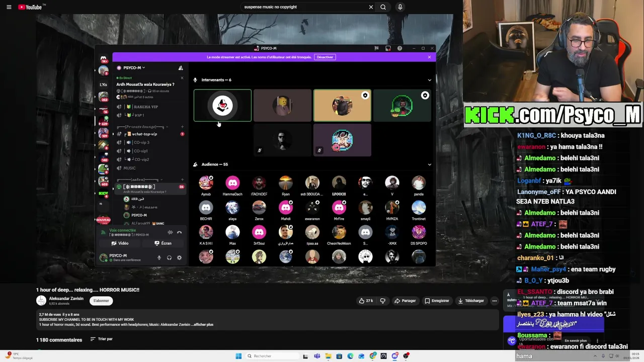
Task: Open Microsoft Teams from taskbar
Action: tap(317, 356)
